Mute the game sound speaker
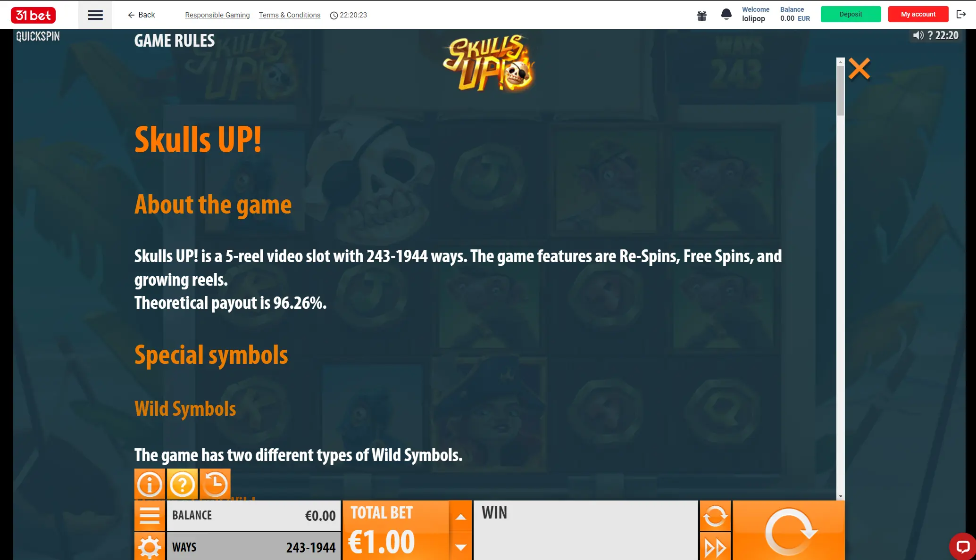The height and width of the screenshot is (560, 976). tap(918, 35)
